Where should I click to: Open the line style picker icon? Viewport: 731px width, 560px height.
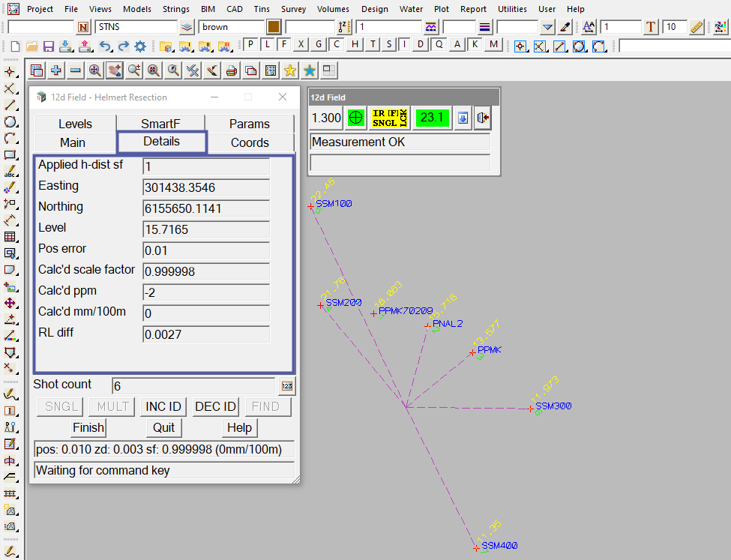point(431,27)
